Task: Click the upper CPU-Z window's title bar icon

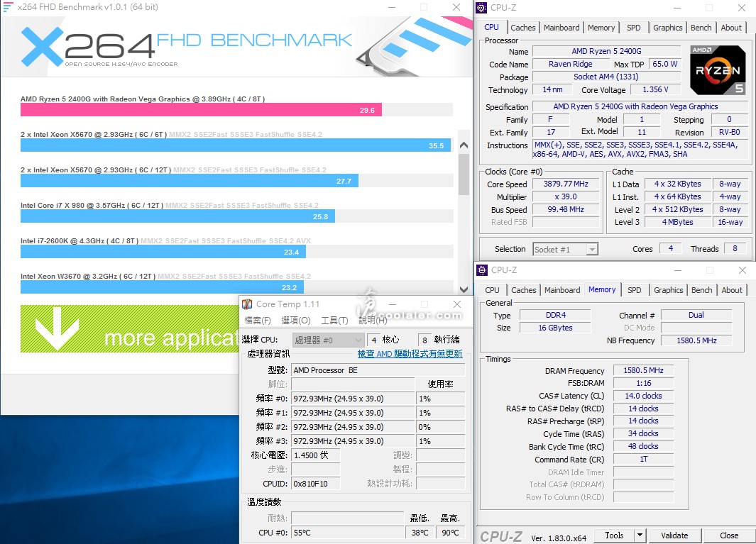Action: [482, 9]
